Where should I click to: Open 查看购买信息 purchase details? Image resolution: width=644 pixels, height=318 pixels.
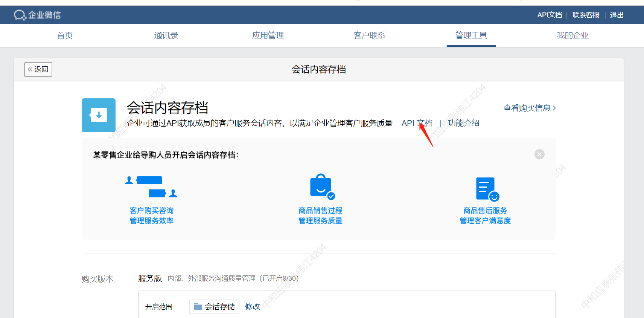click(529, 108)
